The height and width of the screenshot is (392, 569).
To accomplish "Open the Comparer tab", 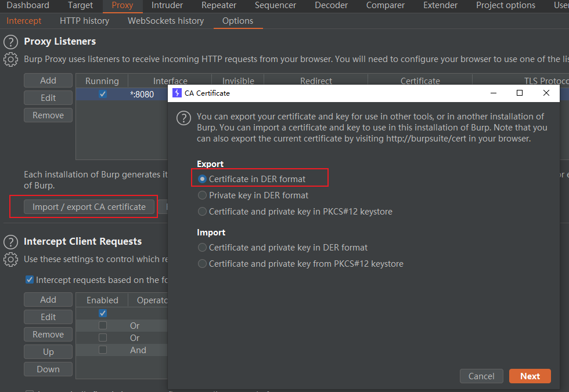I will pyautogui.click(x=385, y=5).
